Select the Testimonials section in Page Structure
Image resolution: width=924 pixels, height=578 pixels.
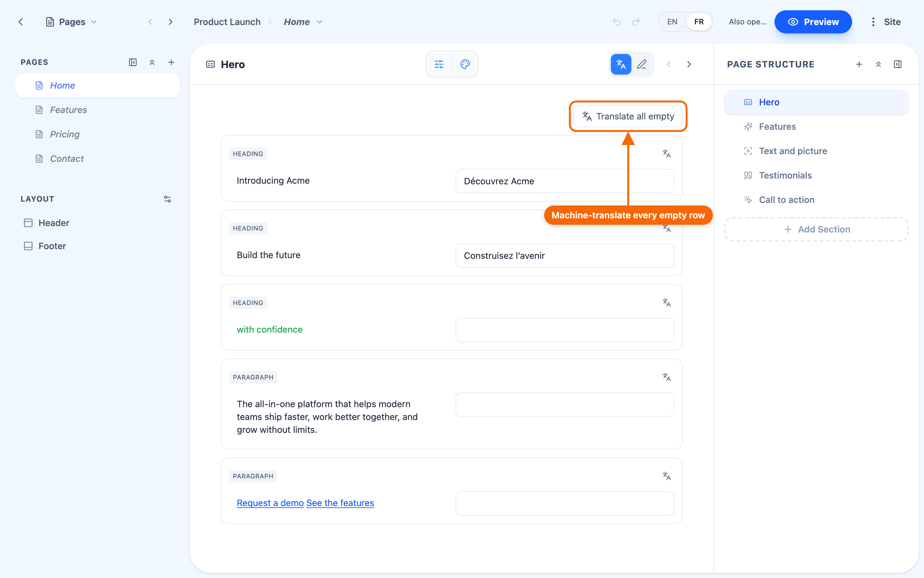click(816, 175)
